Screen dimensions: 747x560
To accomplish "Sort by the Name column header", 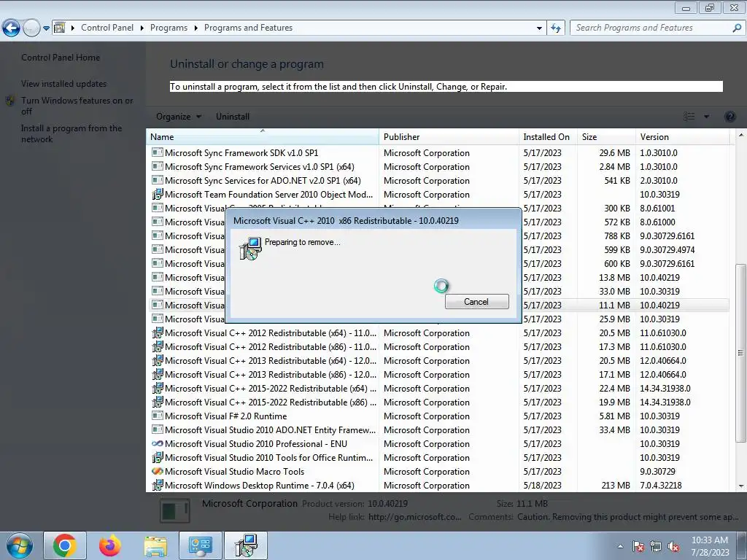I will [262, 136].
